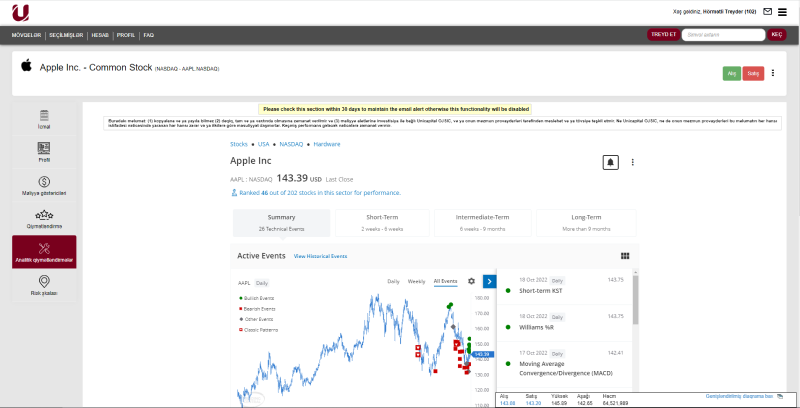Open chart settings gear icon

(471, 282)
